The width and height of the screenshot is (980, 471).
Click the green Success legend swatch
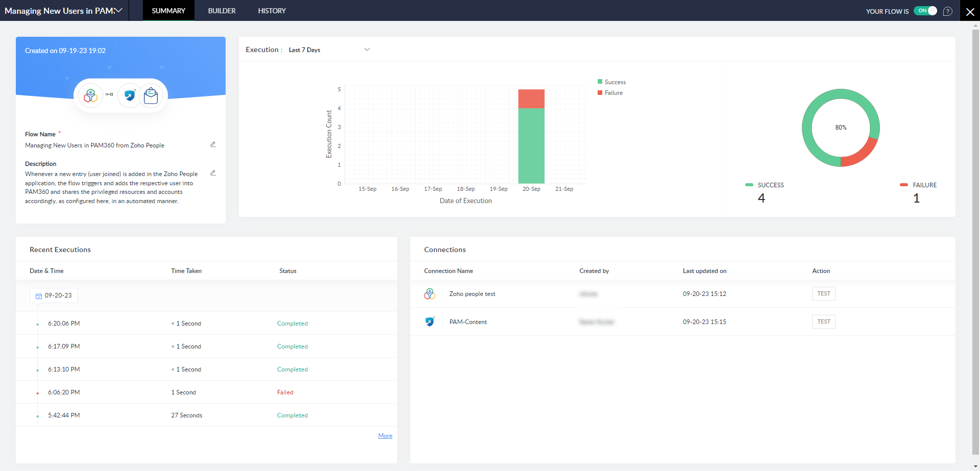[x=600, y=82]
